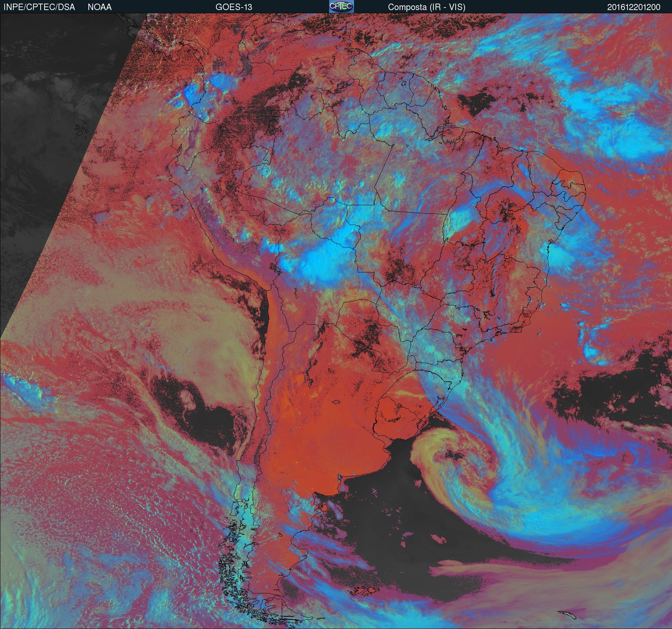Click the cyclone spiral center off Uruguay

(454, 457)
